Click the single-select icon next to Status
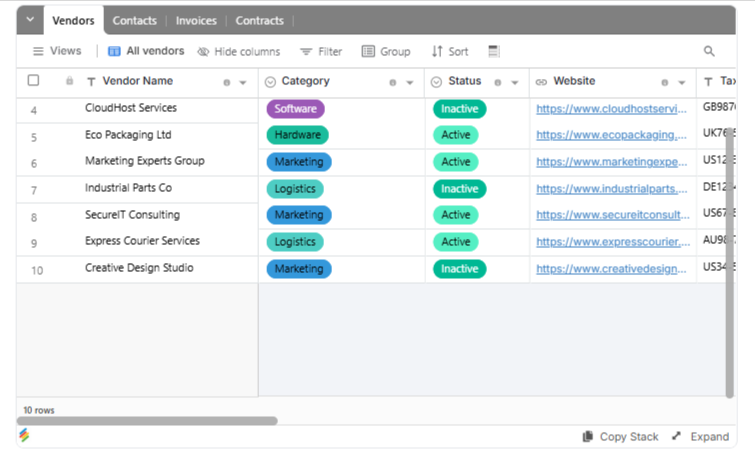Screen dimensions: 755x459 pos(436,82)
